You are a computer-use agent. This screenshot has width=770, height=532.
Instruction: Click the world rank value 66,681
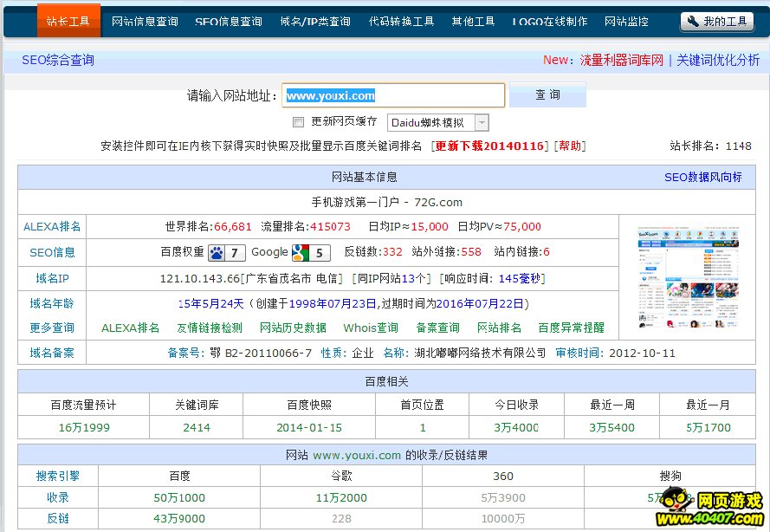click(x=233, y=226)
